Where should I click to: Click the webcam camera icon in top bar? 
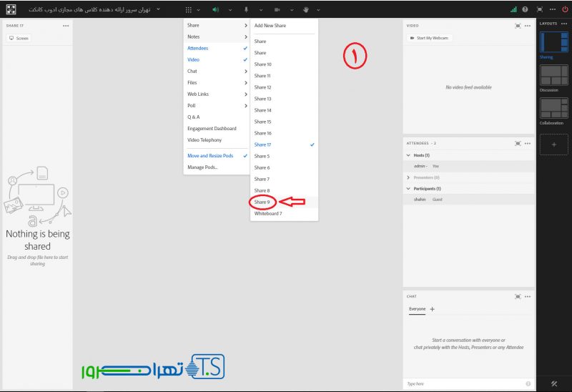point(277,10)
